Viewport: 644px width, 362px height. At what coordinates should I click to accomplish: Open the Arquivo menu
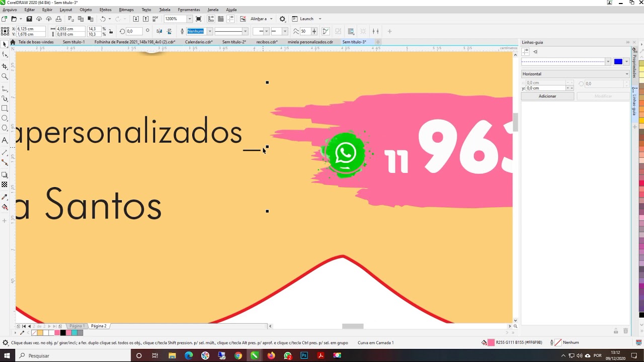(10, 10)
